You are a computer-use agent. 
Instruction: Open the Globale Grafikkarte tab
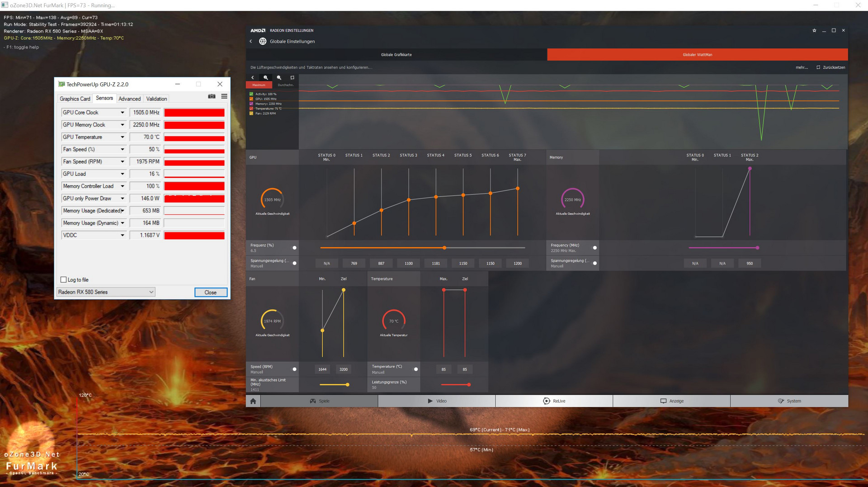[396, 55]
